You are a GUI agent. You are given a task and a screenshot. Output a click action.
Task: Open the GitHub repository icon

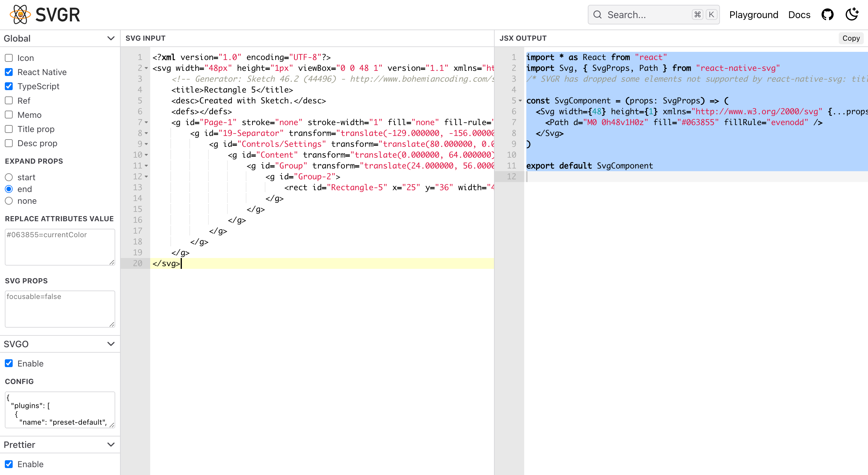[827, 14]
